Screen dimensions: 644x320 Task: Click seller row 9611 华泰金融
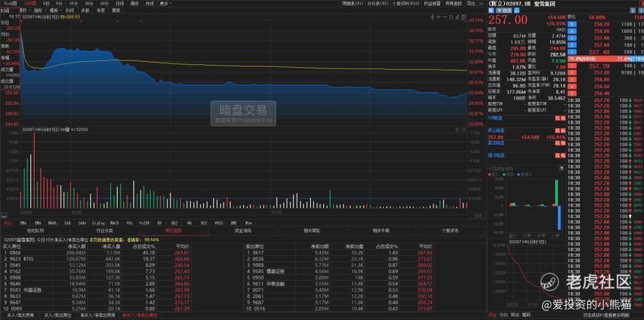point(339,284)
